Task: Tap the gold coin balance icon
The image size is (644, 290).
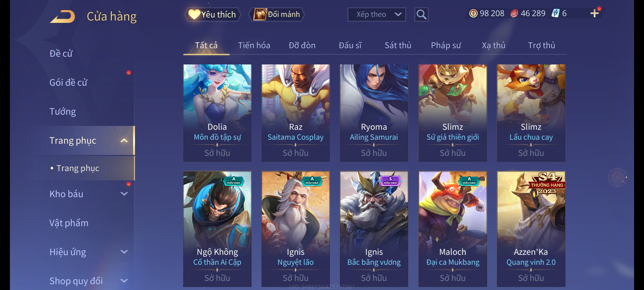Action: 473,13
